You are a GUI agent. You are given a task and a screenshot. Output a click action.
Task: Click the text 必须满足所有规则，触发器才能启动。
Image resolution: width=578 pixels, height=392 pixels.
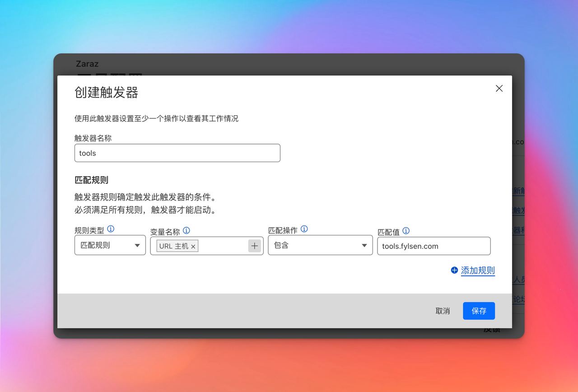pyautogui.click(x=146, y=210)
